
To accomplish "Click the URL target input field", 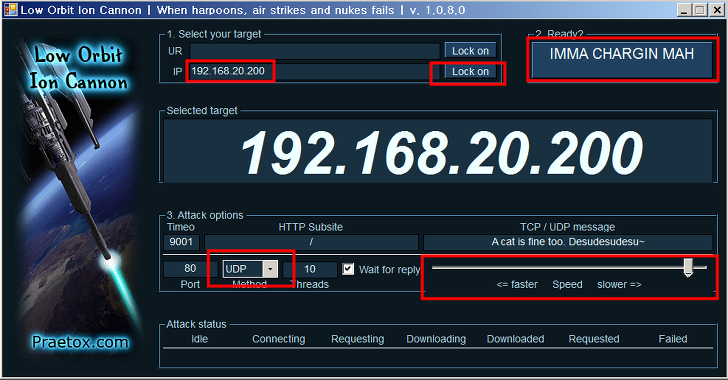I will [x=314, y=51].
